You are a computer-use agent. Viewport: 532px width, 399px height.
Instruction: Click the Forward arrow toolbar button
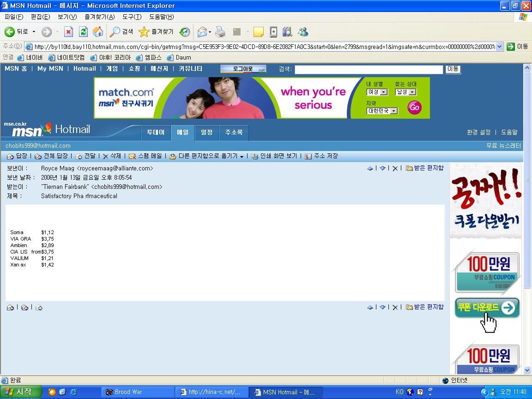pos(47,32)
